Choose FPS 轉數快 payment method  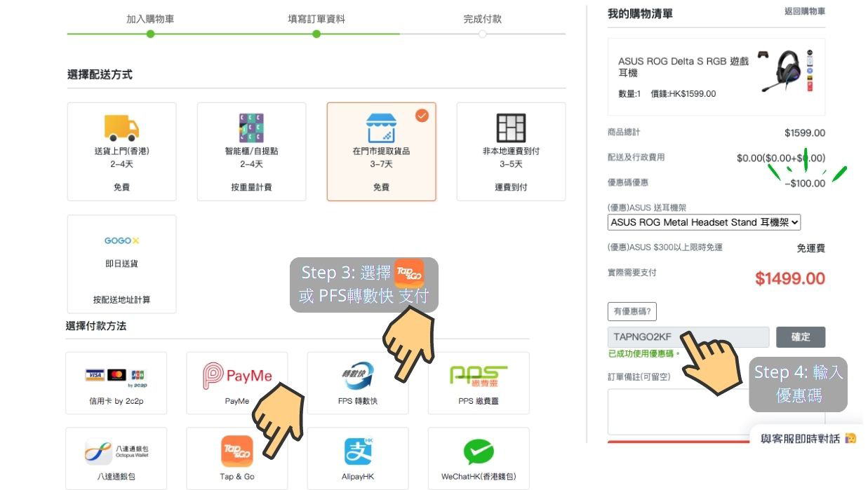pos(358,383)
